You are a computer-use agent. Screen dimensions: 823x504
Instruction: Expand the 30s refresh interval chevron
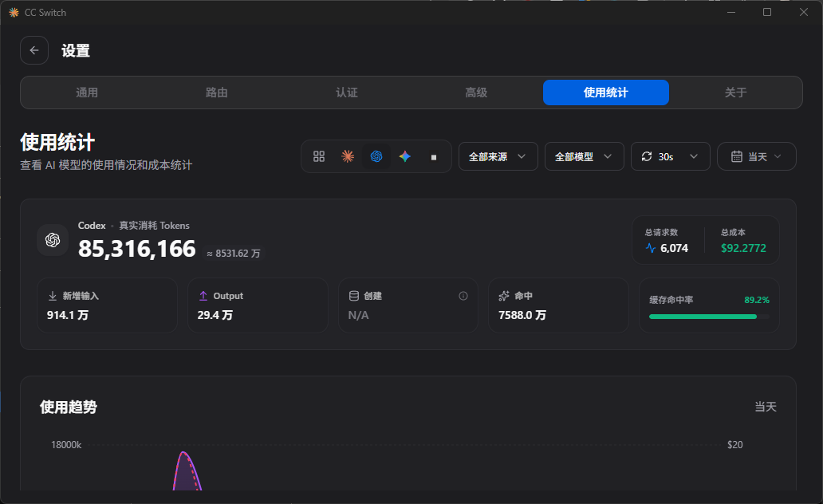(x=694, y=156)
